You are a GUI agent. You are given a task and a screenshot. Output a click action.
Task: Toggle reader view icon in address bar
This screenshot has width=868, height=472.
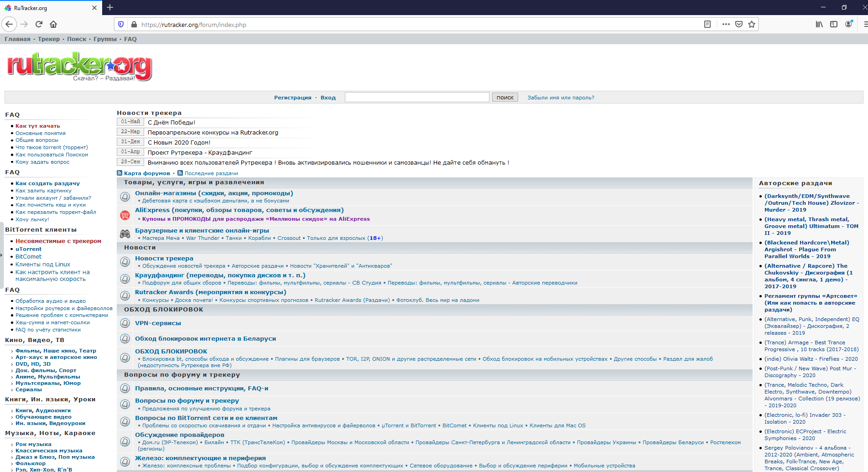click(x=707, y=24)
